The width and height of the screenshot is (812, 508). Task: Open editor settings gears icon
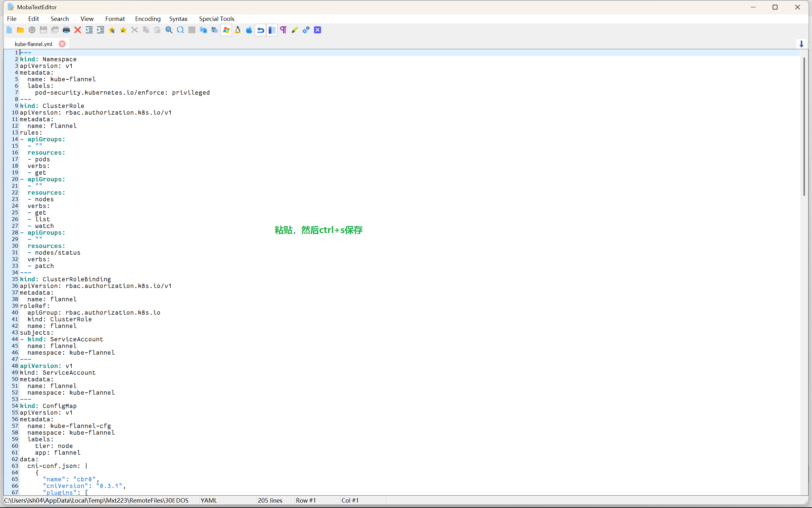(x=306, y=30)
